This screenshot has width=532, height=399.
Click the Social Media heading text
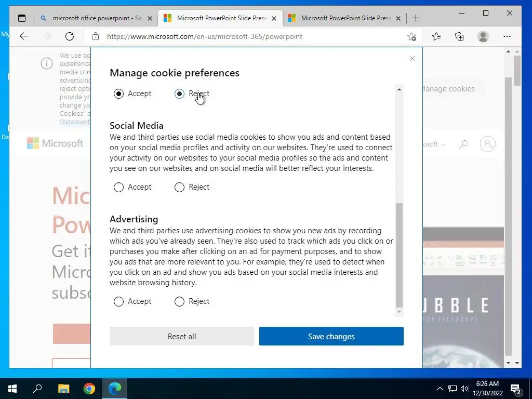[x=137, y=126]
